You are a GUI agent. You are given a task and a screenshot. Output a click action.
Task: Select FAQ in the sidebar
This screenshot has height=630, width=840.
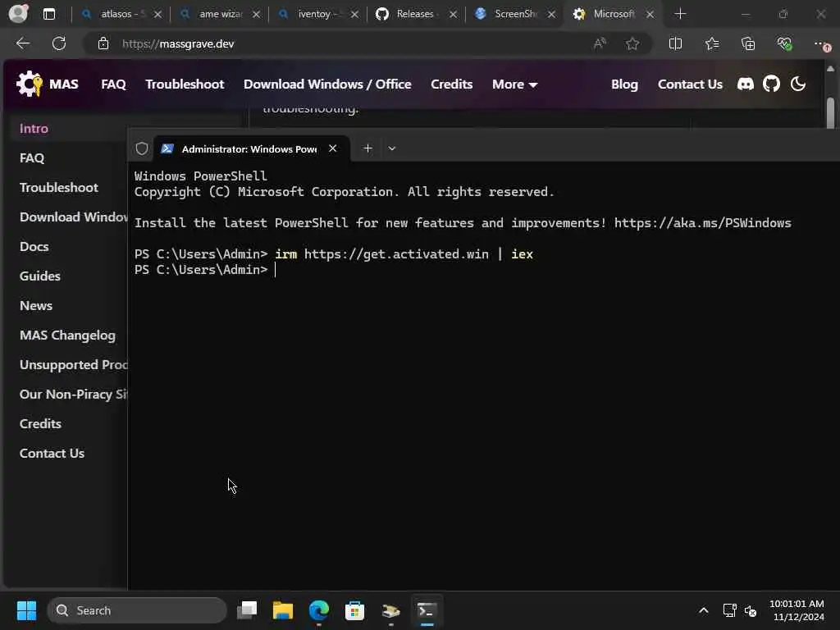click(32, 158)
